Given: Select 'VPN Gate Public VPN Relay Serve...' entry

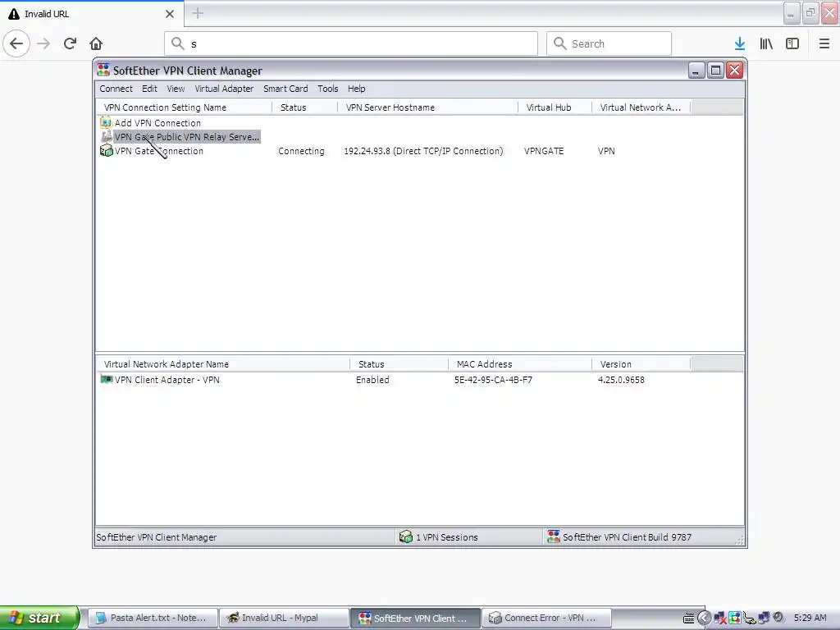Looking at the screenshot, I should coord(187,137).
